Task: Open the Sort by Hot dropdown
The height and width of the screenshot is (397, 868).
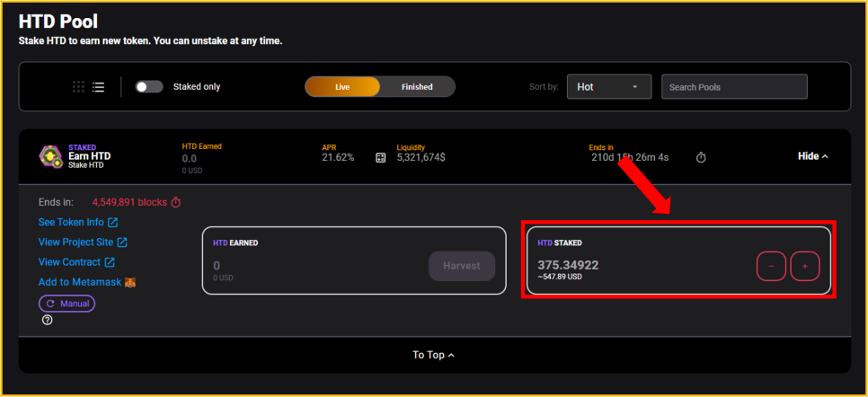Action: tap(609, 87)
